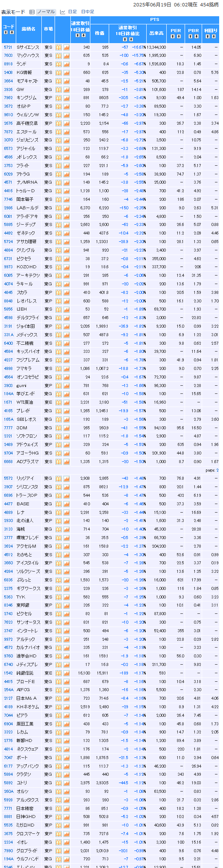Open the chart icon for 2334 イオレ
The width and height of the screenshot is (223, 868).
click(x=67, y=842)
